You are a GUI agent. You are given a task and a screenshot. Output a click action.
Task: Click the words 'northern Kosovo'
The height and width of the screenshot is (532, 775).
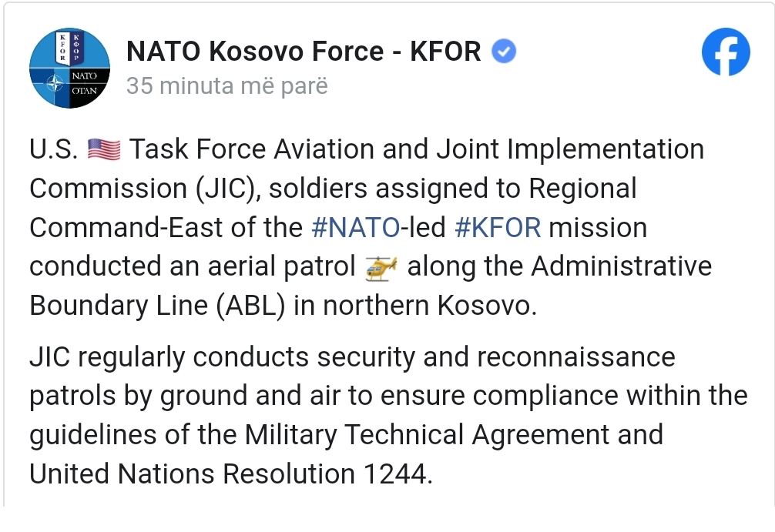430,306
